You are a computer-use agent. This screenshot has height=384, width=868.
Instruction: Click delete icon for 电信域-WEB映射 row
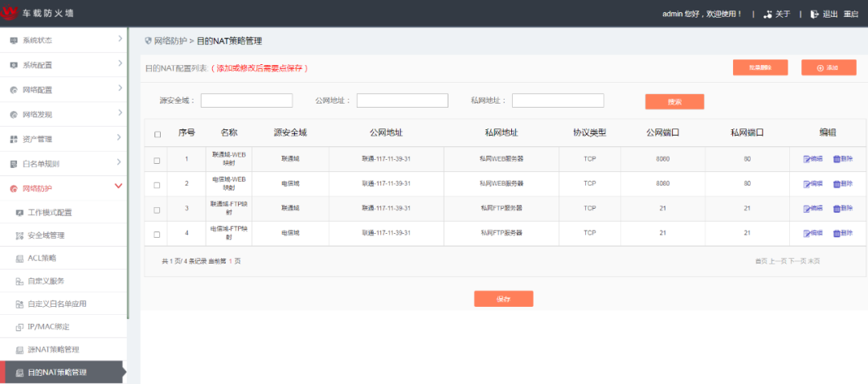click(x=837, y=184)
